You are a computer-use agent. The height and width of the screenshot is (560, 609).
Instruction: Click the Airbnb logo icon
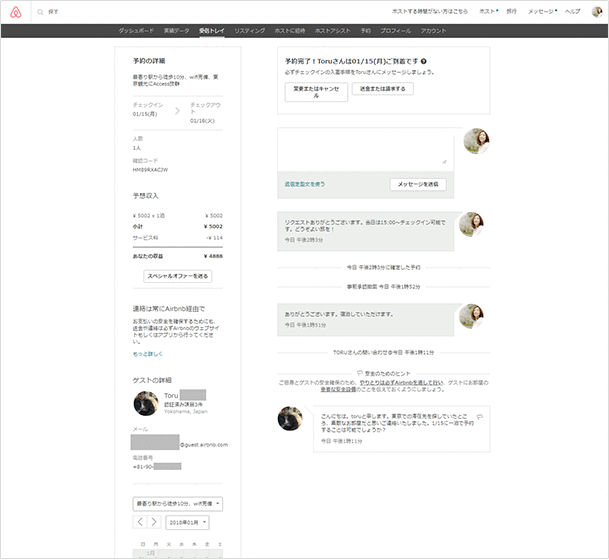(x=14, y=11)
